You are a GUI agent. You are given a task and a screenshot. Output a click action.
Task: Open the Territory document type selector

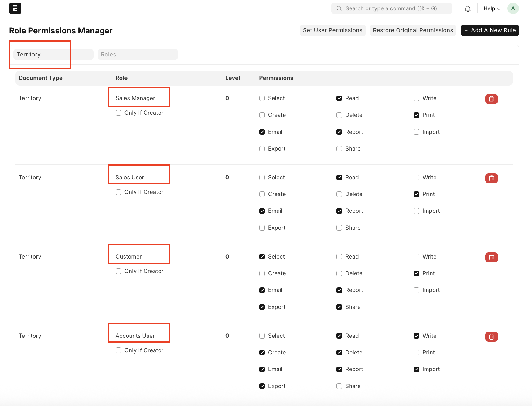coord(53,55)
